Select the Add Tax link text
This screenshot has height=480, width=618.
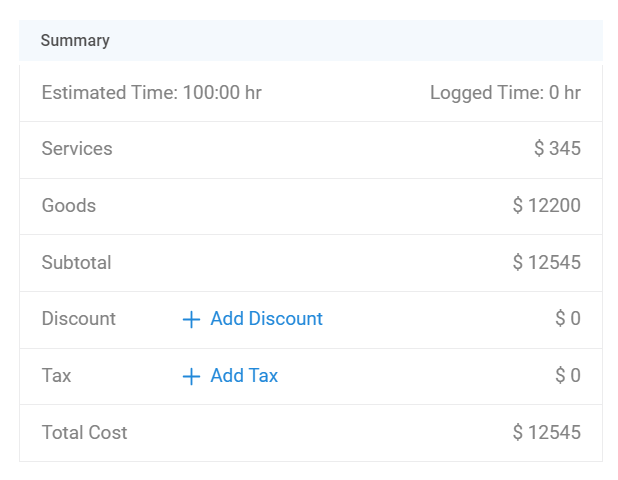click(x=244, y=376)
